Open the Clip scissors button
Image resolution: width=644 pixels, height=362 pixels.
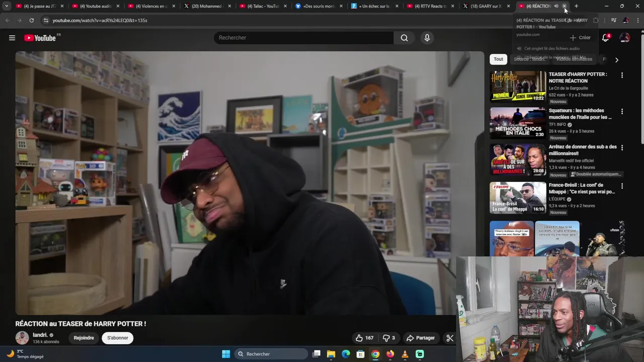pos(450,338)
